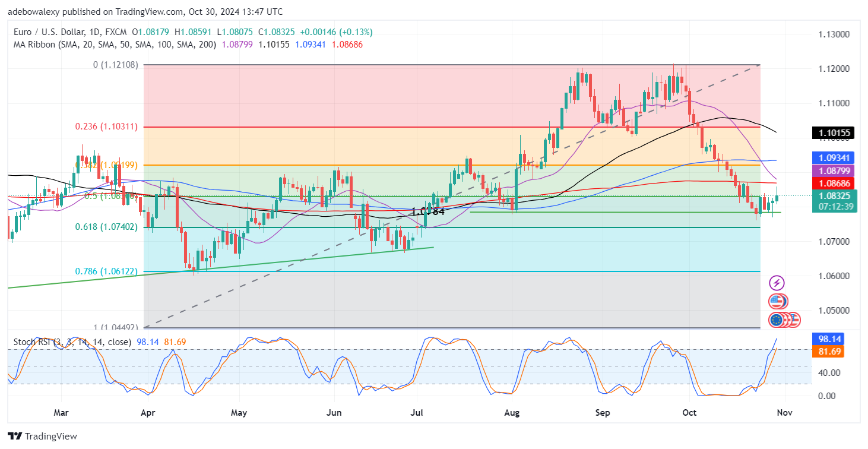Click the Aug label on the time axis
868x449 pixels.
tap(511, 412)
